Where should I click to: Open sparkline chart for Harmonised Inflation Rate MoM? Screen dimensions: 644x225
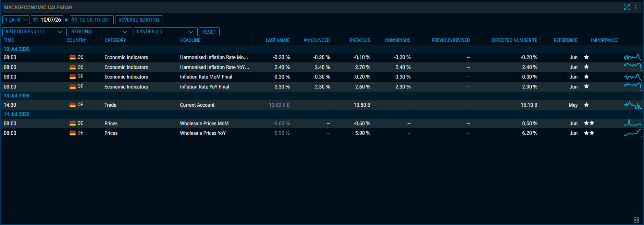tap(633, 57)
